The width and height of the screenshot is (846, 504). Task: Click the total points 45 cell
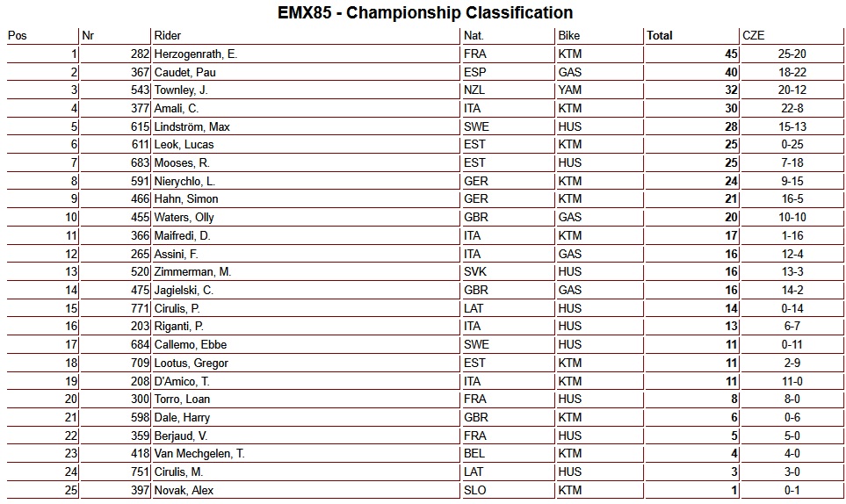pos(730,54)
